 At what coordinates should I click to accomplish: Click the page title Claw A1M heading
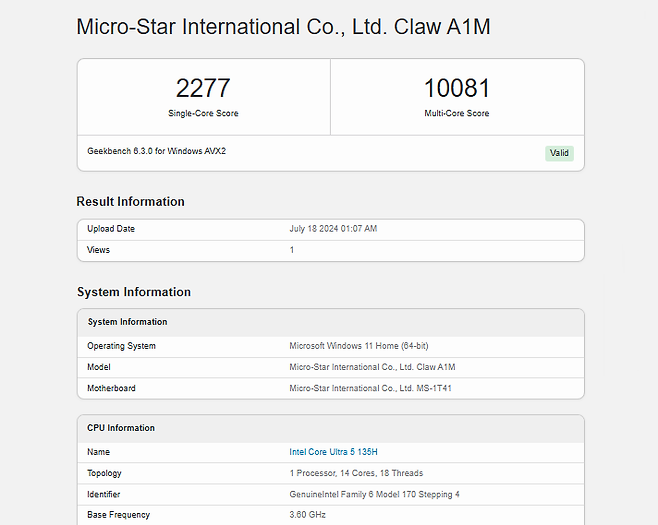tap(283, 27)
